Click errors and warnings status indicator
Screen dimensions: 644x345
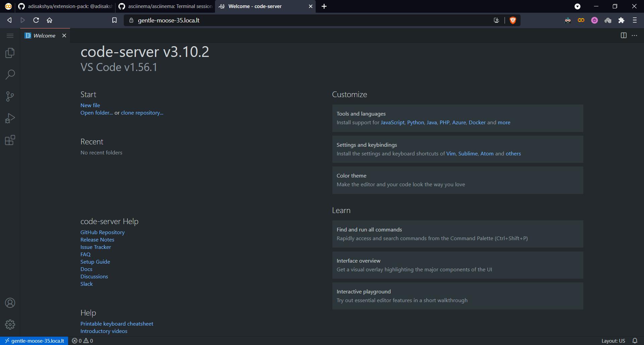point(83,341)
